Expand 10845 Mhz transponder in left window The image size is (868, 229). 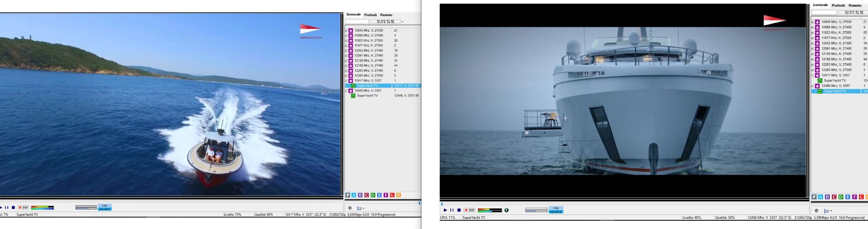[x=346, y=30]
